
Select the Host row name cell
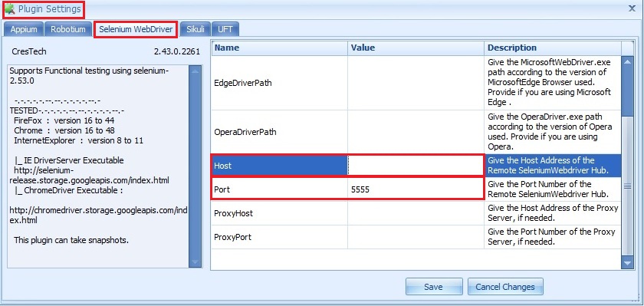[x=280, y=166]
